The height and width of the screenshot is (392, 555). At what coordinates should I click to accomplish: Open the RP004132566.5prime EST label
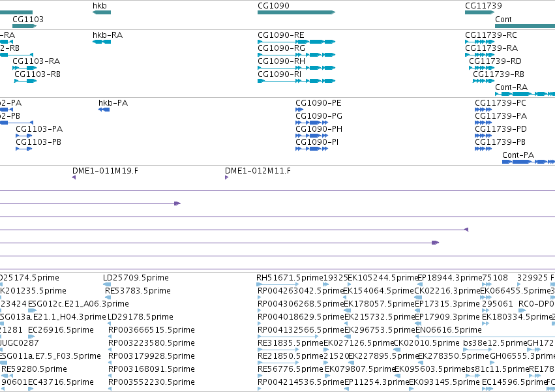[301, 330]
